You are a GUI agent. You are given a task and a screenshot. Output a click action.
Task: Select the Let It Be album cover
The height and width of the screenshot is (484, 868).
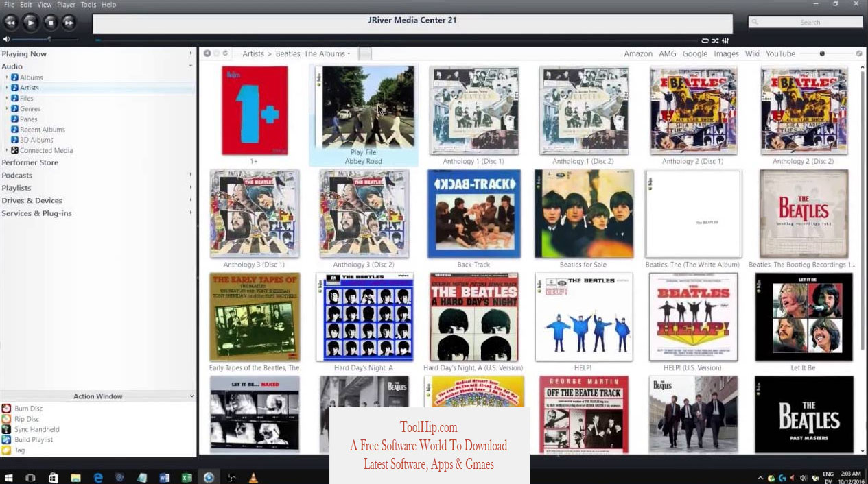[x=804, y=317]
